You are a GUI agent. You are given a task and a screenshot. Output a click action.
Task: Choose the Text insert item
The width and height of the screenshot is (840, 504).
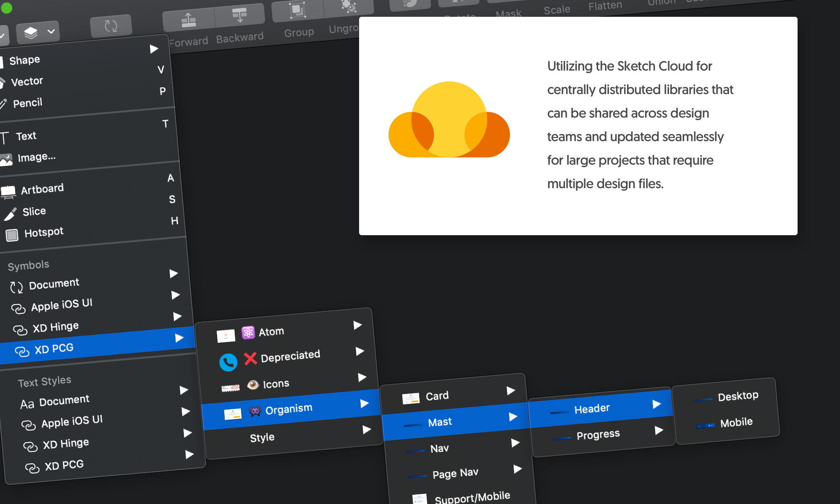coord(26,136)
